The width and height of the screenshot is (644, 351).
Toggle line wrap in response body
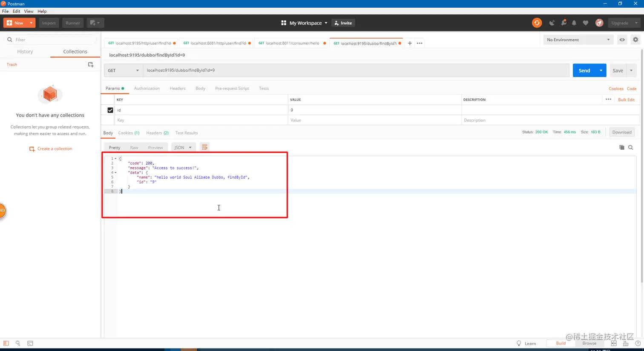[x=204, y=147]
